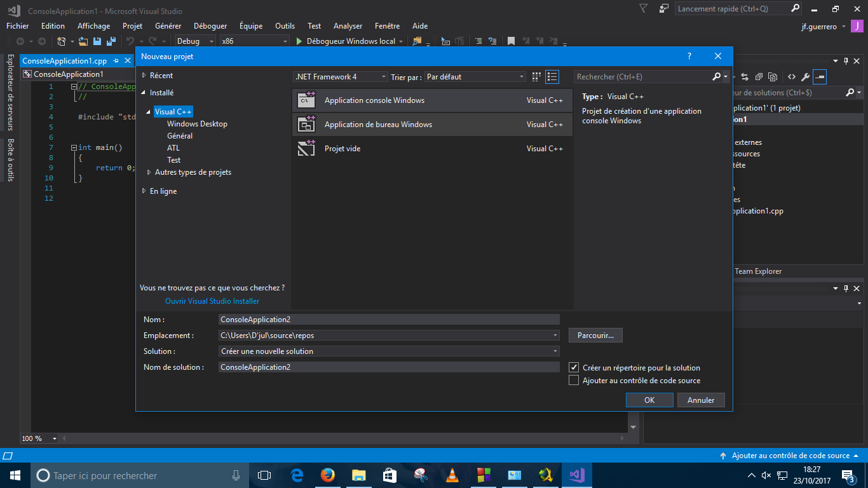This screenshot has height=488, width=868.
Task: Click the bookmark toggle icon in toolbar
Action: (511, 41)
